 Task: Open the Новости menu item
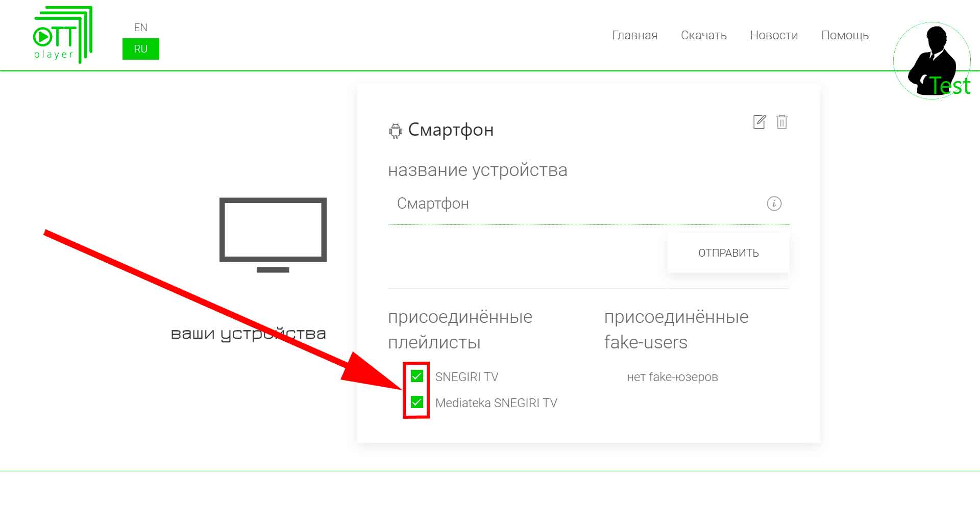point(774,35)
